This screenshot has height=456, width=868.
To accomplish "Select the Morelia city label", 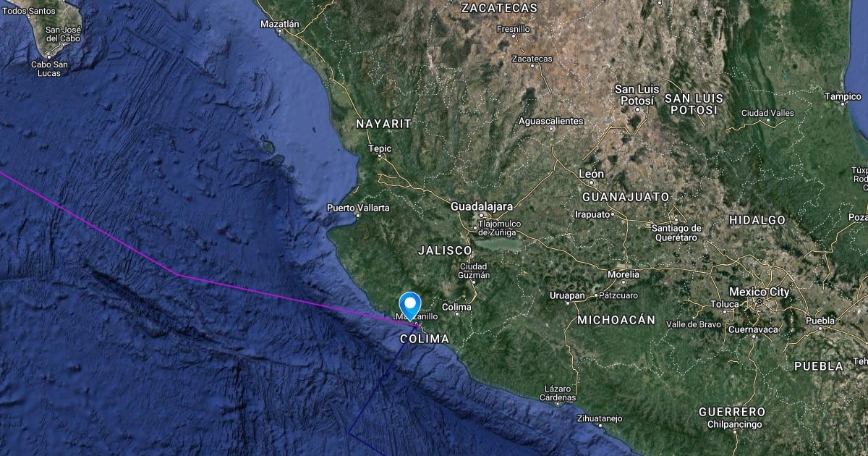I will 623,275.
